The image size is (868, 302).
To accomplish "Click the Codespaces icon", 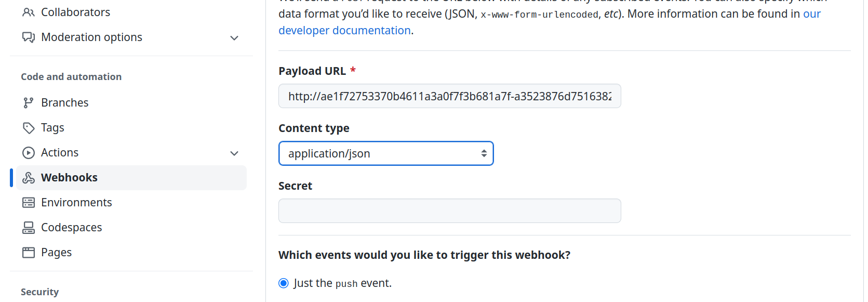I will point(28,227).
